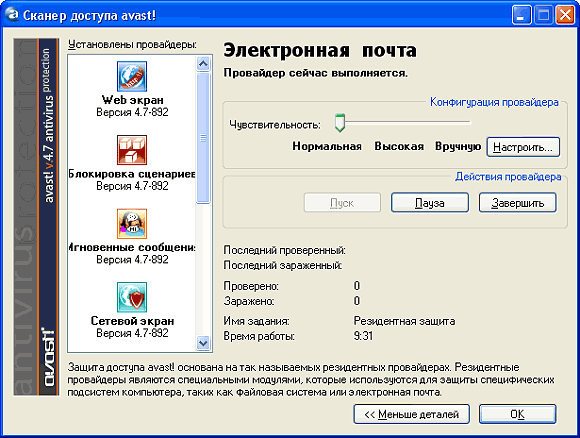Set sensitivity to Вручную
The height and width of the screenshot is (438, 580).
tap(458, 146)
